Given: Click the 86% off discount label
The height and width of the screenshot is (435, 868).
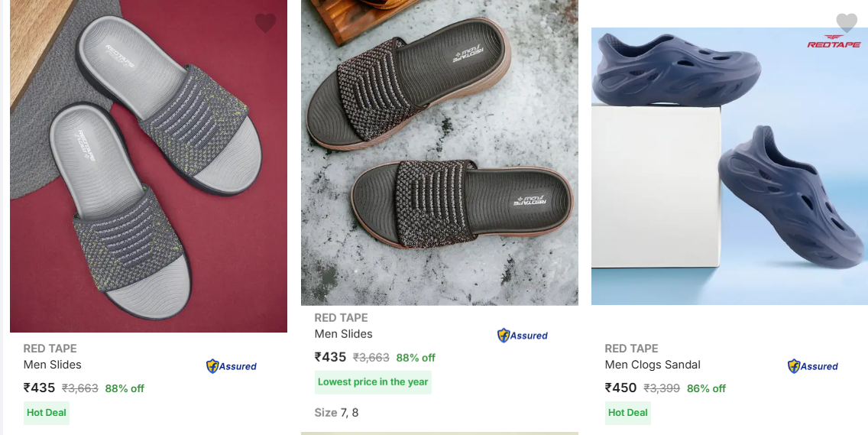Looking at the screenshot, I should click(707, 388).
